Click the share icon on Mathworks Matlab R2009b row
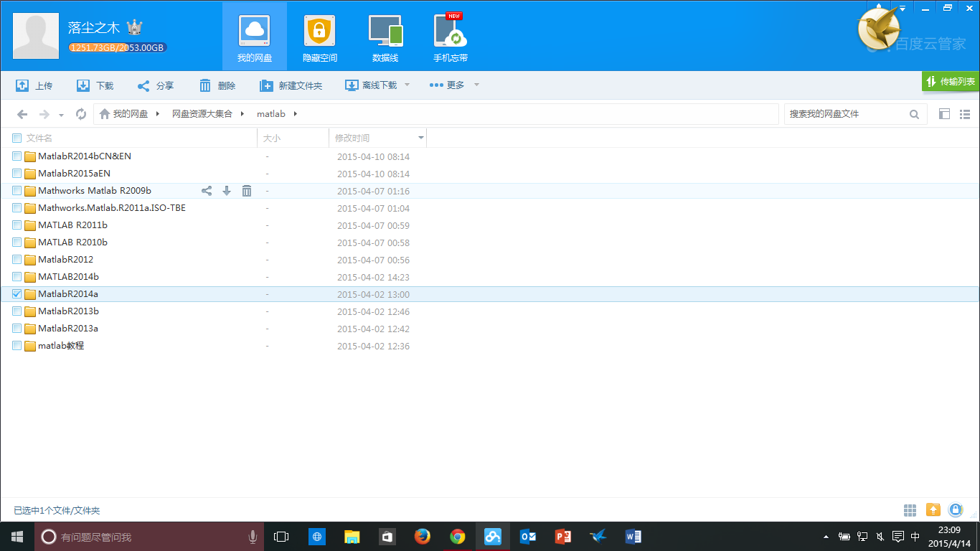The image size is (980, 551). [207, 191]
